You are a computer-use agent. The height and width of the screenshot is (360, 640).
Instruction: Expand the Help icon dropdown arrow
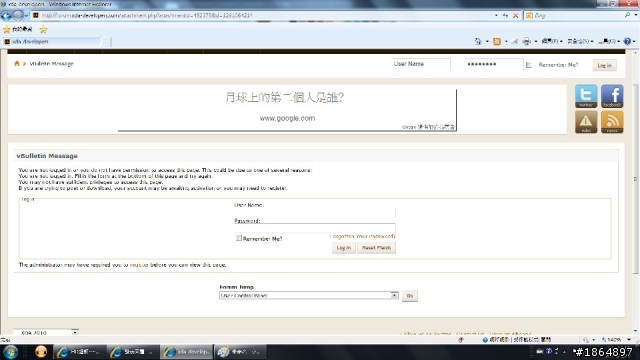pos(634,41)
